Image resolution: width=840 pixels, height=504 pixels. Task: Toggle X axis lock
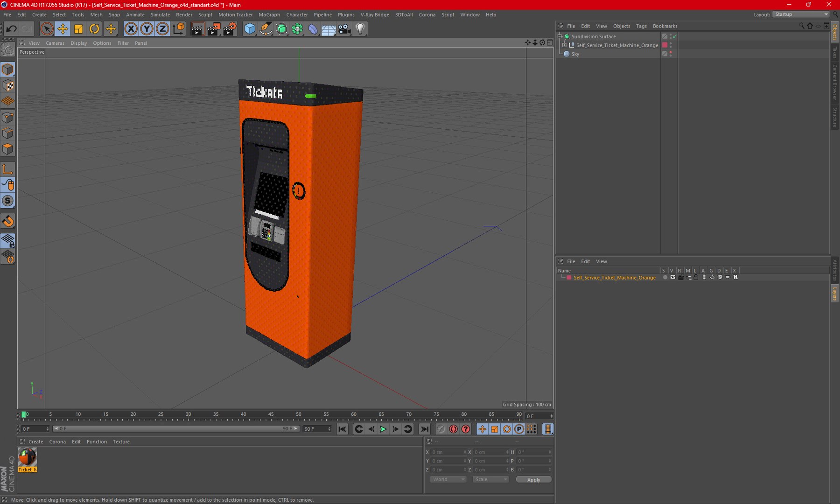click(131, 29)
